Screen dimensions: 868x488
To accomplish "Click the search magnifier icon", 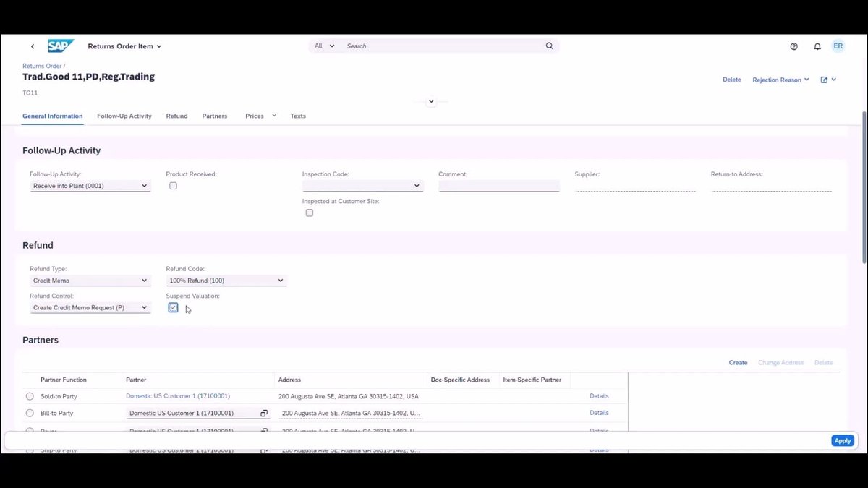I will (x=549, y=46).
